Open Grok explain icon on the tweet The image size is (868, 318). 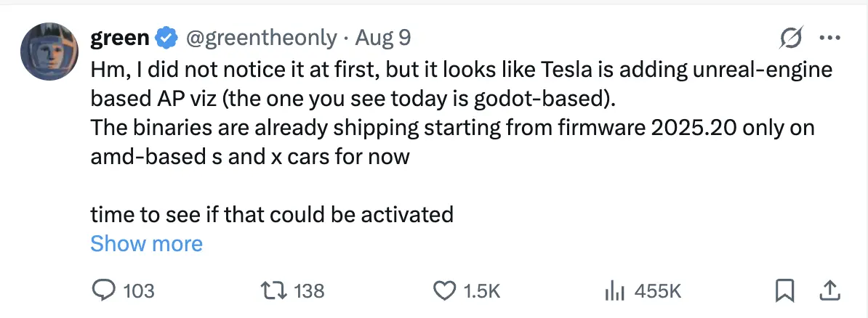coord(790,38)
